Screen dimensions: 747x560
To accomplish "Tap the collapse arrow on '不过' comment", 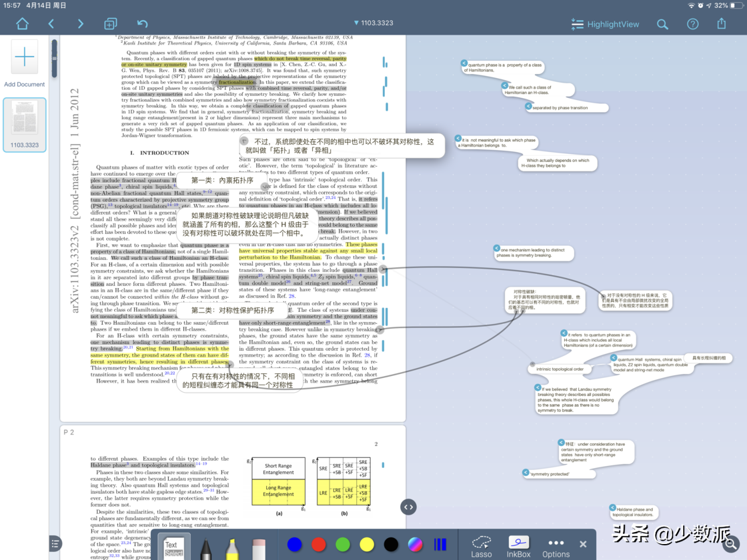I will click(x=244, y=141).
